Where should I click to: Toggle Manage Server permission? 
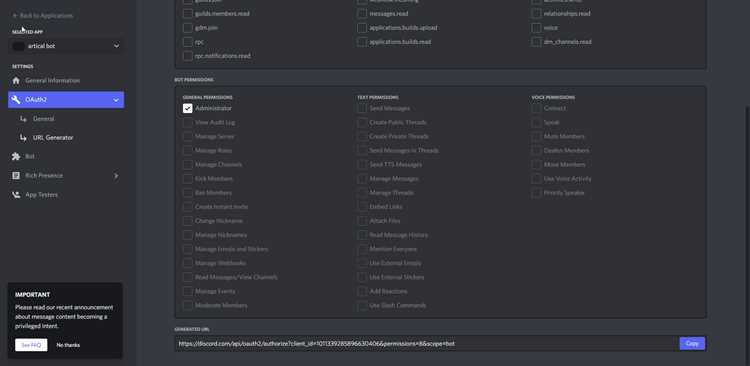(x=188, y=136)
